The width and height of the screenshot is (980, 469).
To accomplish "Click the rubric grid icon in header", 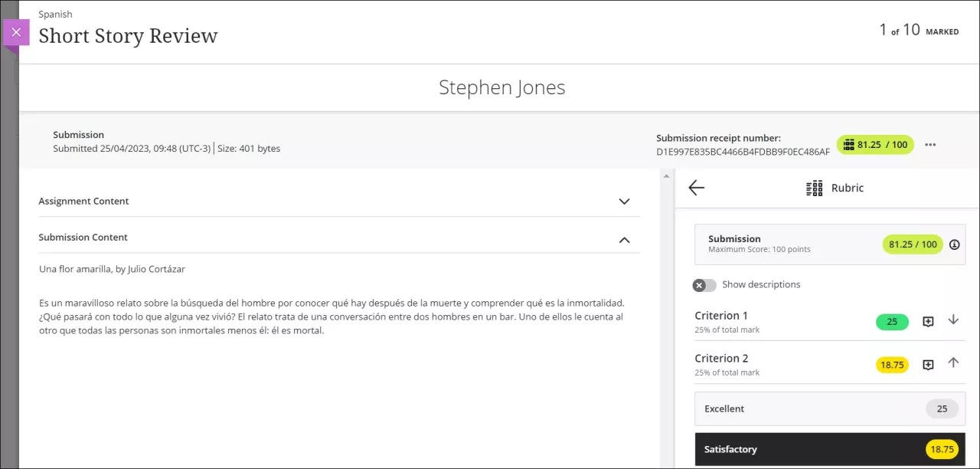I will [x=814, y=188].
